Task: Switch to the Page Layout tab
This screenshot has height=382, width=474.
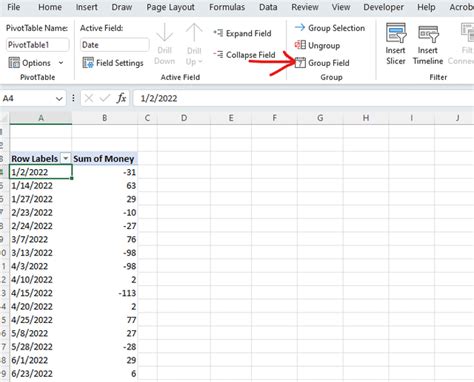Action: coord(170,7)
